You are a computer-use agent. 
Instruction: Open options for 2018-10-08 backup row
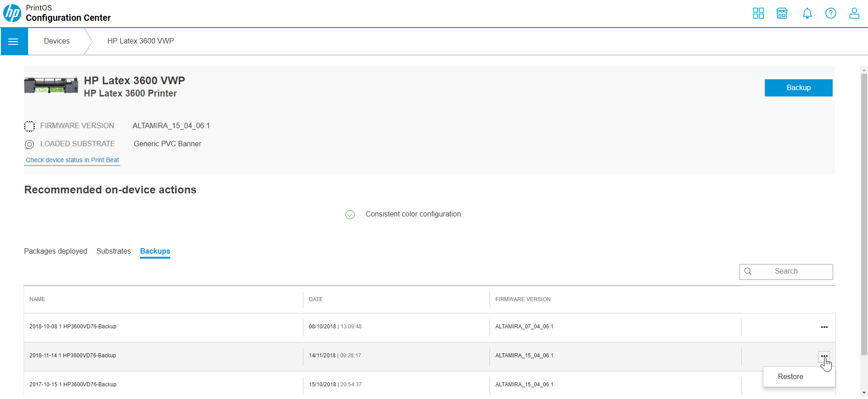pyautogui.click(x=825, y=327)
